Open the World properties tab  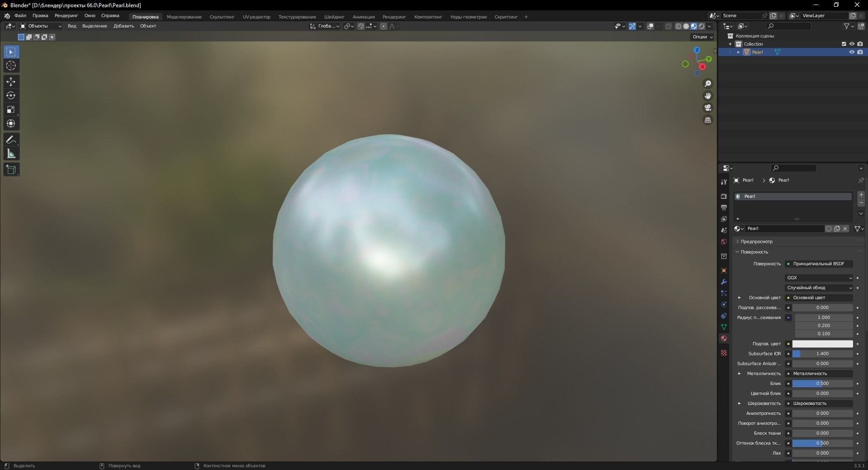point(724,241)
